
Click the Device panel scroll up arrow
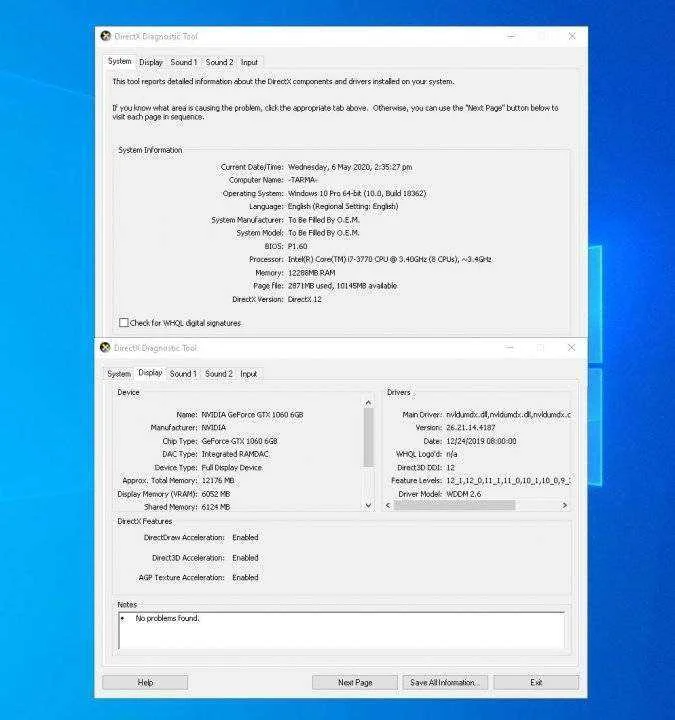coord(368,403)
